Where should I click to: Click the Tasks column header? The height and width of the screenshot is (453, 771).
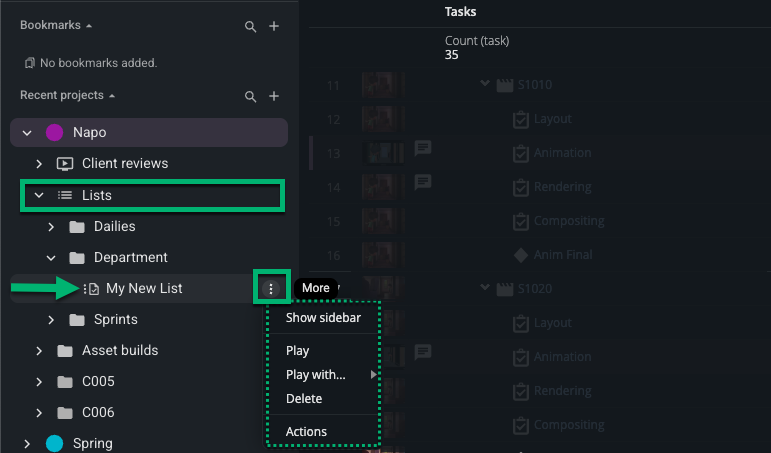click(x=460, y=12)
